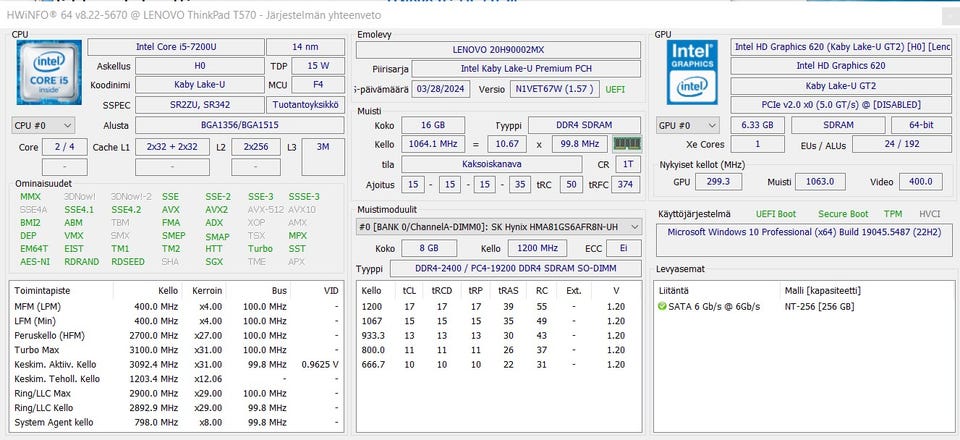960x440 pixels.
Task: Click the tRAS column header
Action: pos(508,291)
